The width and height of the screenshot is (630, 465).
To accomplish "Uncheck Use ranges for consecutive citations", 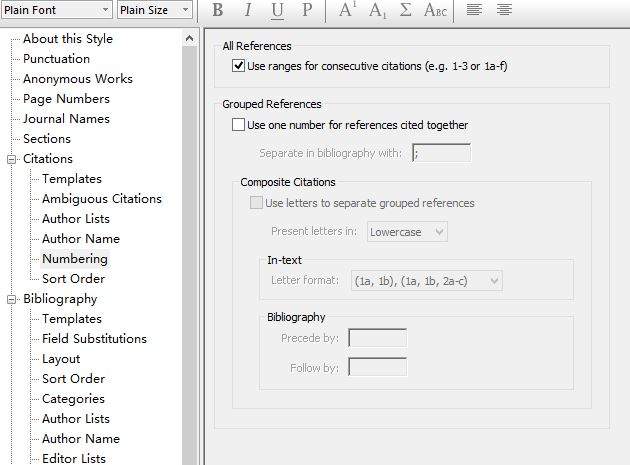I will tap(238, 66).
